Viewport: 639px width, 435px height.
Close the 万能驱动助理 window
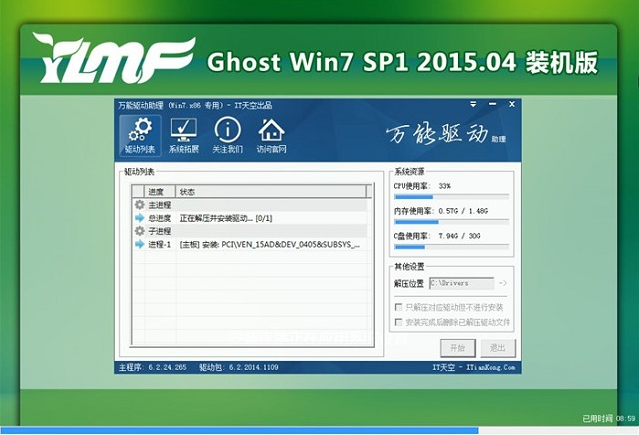[x=512, y=104]
